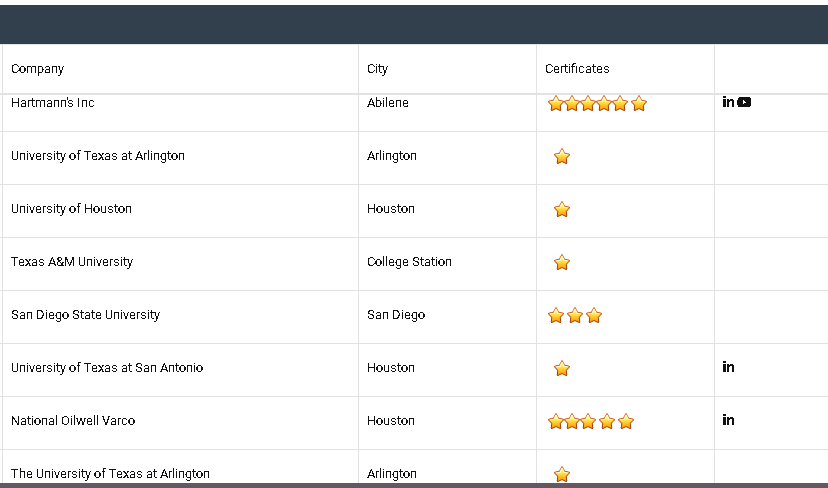Image resolution: width=828 pixels, height=488 pixels.
Task: Click the star rating for National Oilwell Varco
Action: pos(591,421)
